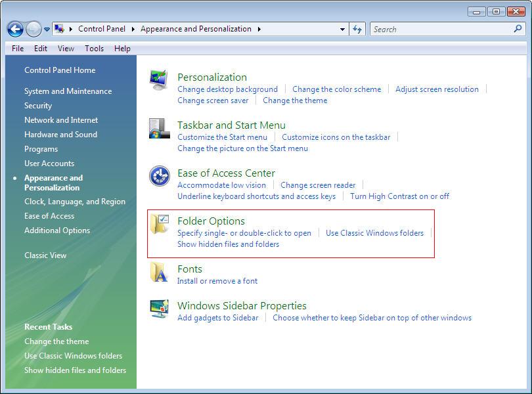The image size is (532, 394).
Task: Click Change the theme under Personalization
Action: click(295, 100)
